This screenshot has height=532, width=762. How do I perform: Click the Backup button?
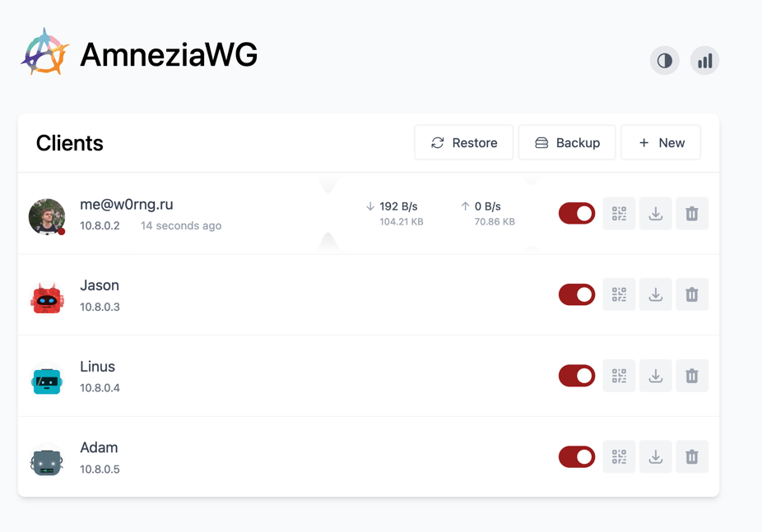tap(567, 143)
